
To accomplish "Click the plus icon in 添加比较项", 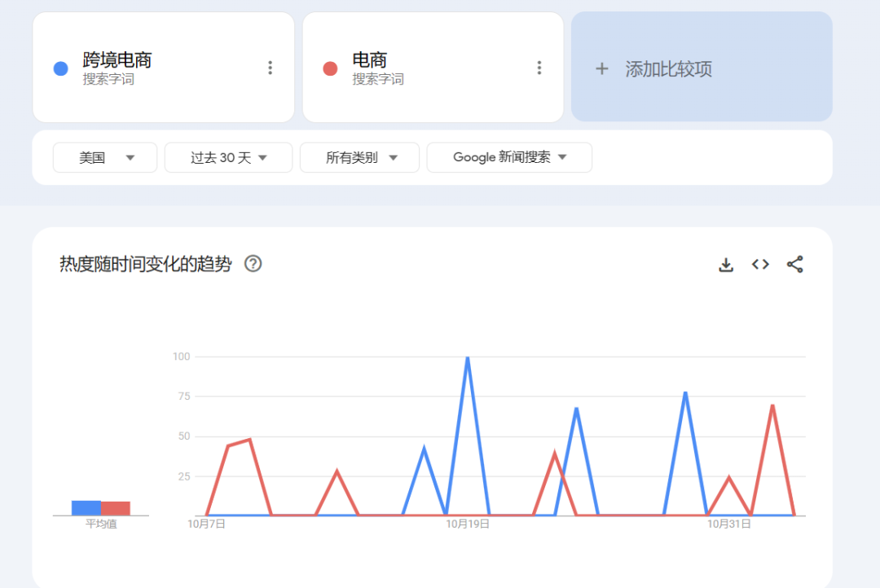I will pyautogui.click(x=601, y=68).
